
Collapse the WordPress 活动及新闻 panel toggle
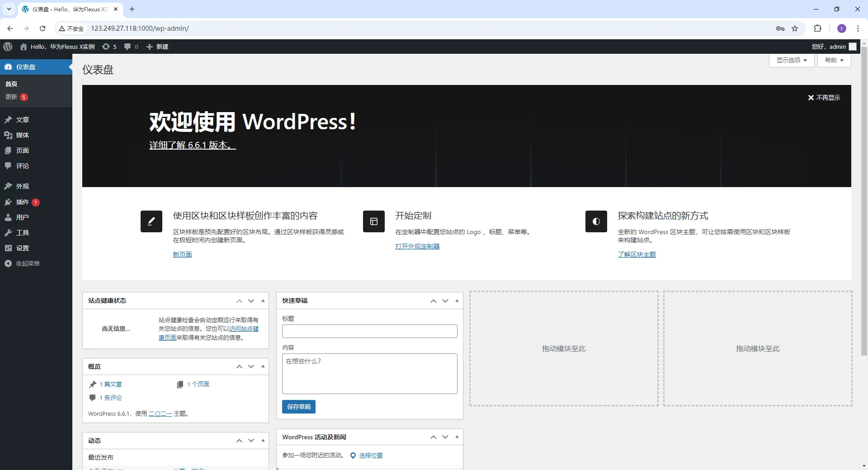[x=457, y=437]
